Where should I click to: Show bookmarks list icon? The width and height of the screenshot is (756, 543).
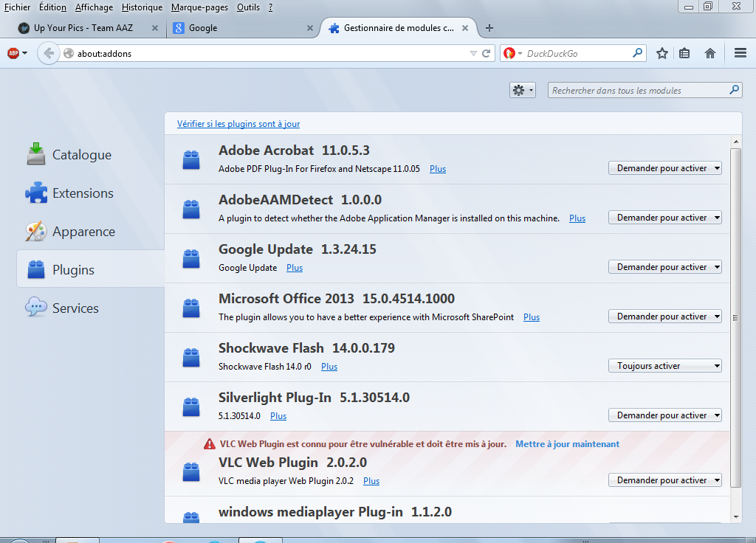pos(684,53)
